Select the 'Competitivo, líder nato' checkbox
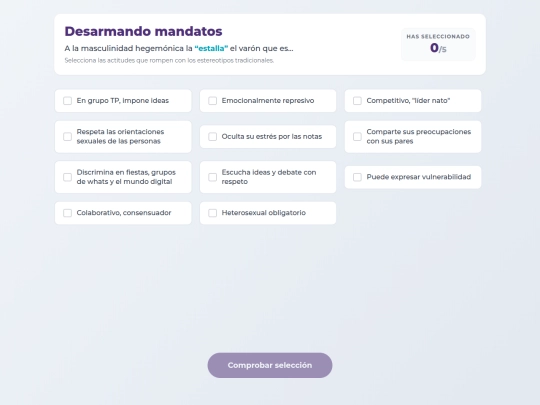 click(x=357, y=101)
